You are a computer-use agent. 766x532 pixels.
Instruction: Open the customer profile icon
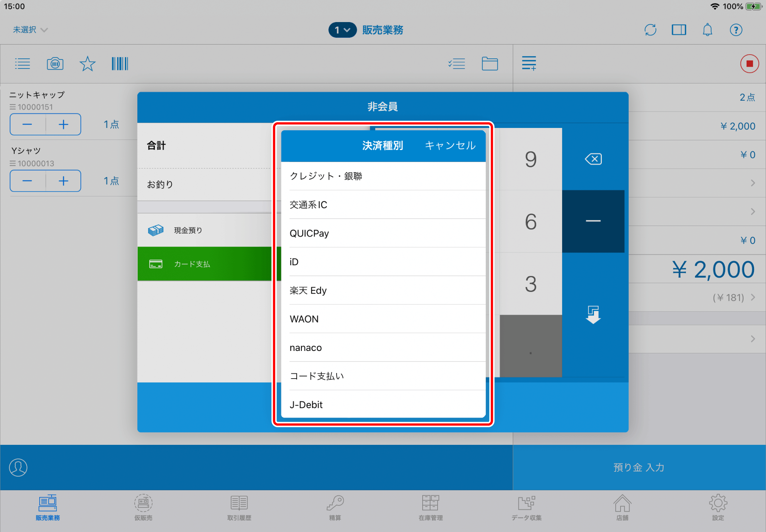pyautogui.click(x=18, y=467)
